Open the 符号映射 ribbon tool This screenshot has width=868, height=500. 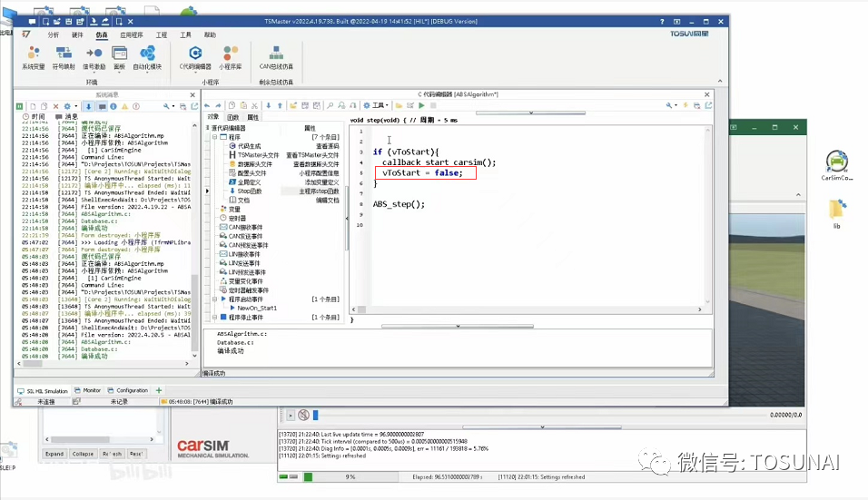point(64,57)
